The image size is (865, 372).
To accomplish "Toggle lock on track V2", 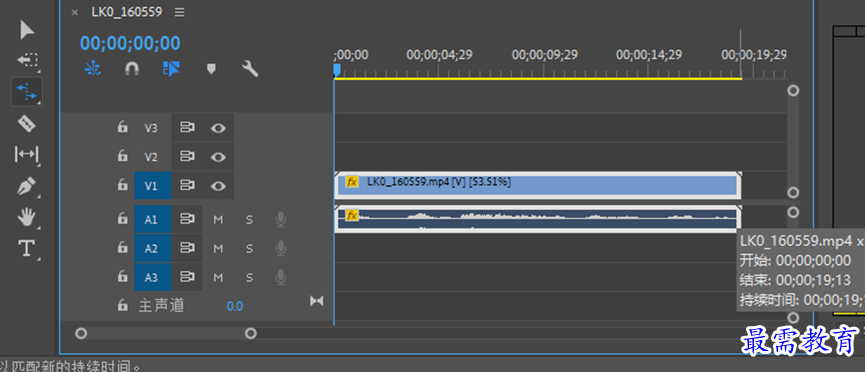I will tap(122, 157).
